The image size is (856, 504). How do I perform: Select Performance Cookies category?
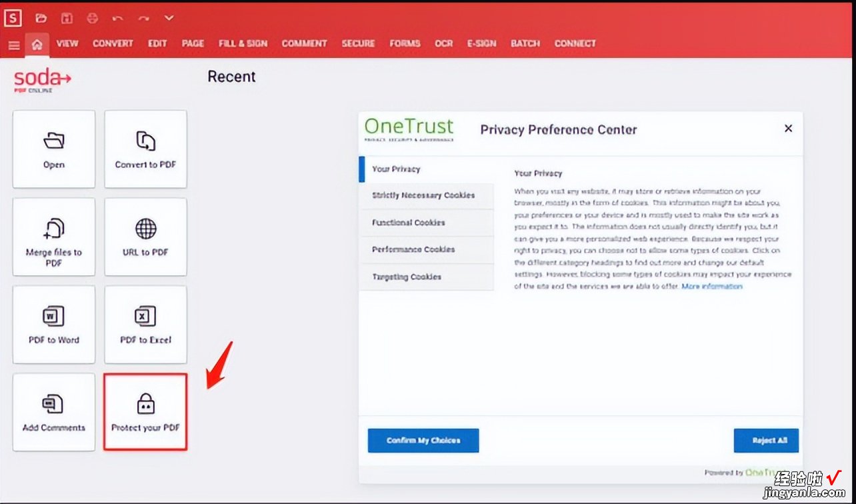pyautogui.click(x=427, y=250)
